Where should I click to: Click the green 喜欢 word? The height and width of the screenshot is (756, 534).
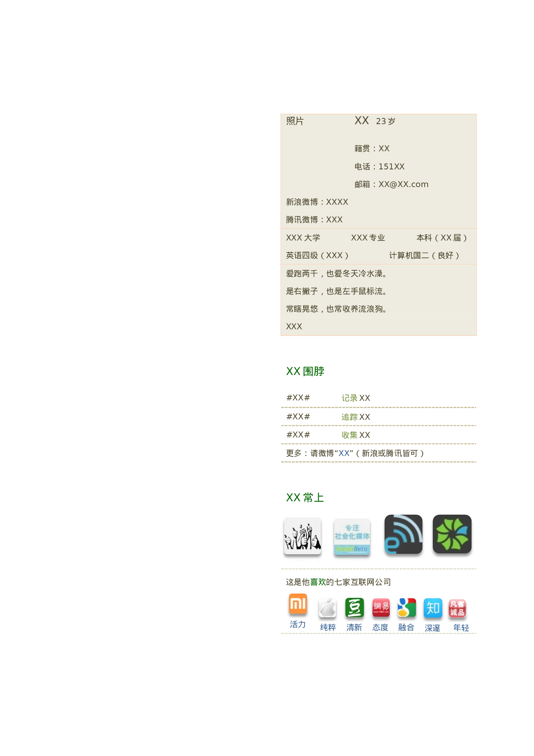pyautogui.click(x=318, y=582)
